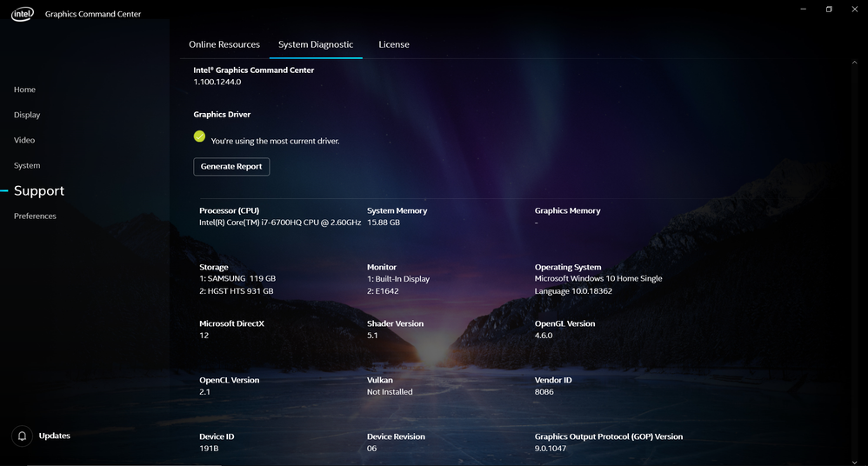The image size is (868, 466).
Task: Select the System Diagnostic tab
Action: pos(316,45)
